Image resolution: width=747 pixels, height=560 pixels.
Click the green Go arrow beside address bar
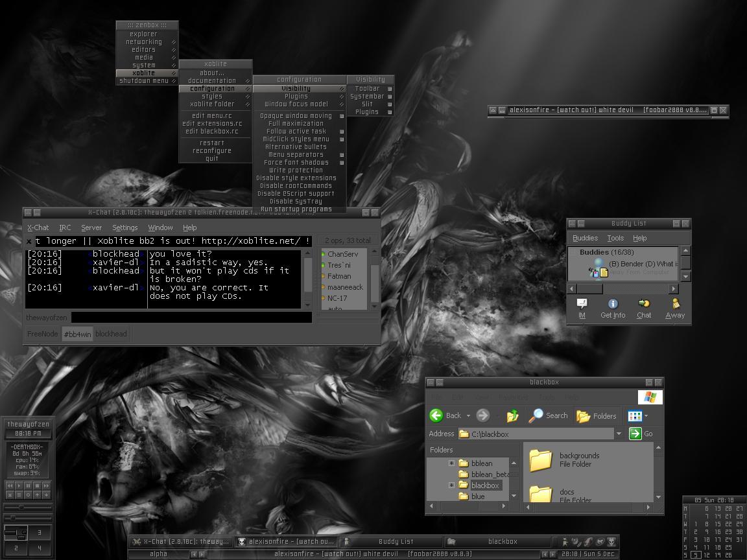click(635, 434)
